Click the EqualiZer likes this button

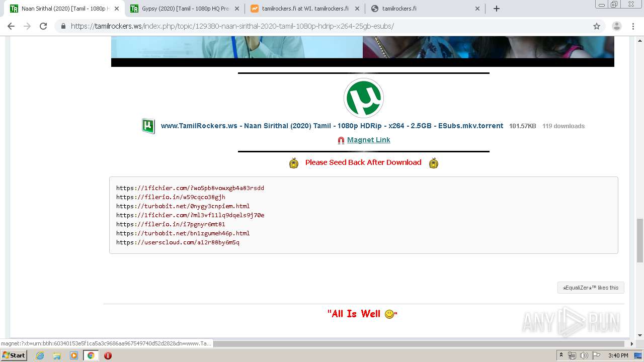tap(591, 288)
